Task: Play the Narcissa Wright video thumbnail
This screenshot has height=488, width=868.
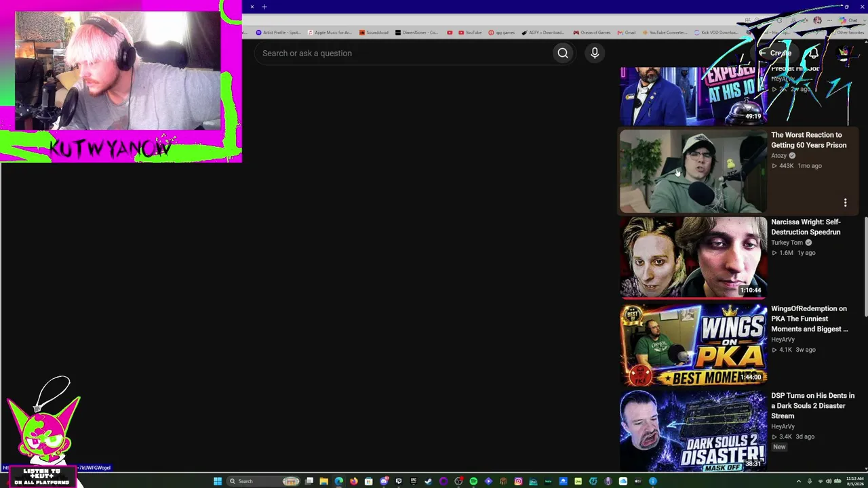Action: point(693,258)
